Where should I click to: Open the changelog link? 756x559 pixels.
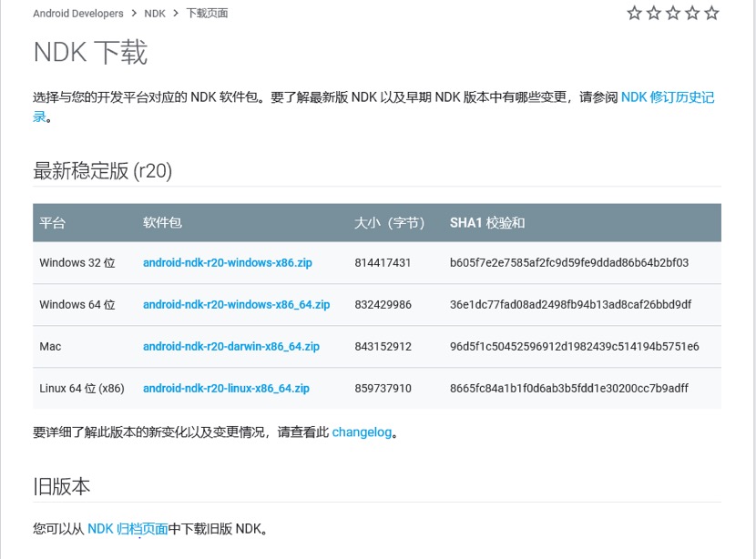tap(362, 432)
